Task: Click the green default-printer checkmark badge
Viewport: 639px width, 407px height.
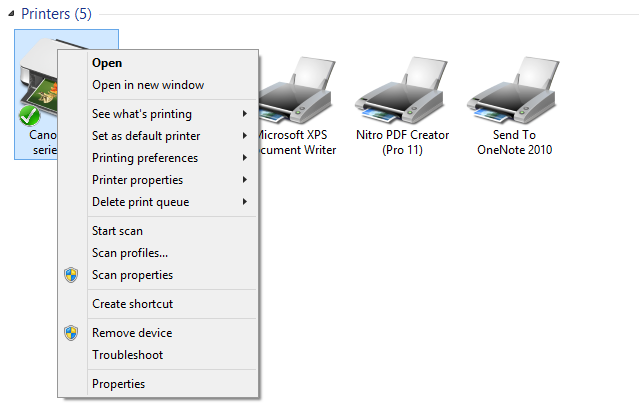Action: 30,117
